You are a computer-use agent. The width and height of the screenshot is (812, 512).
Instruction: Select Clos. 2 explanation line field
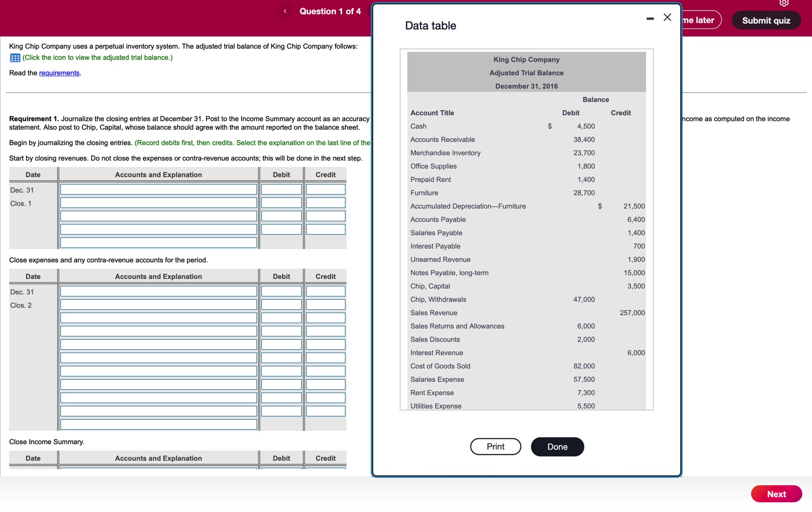click(x=158, y=425)
